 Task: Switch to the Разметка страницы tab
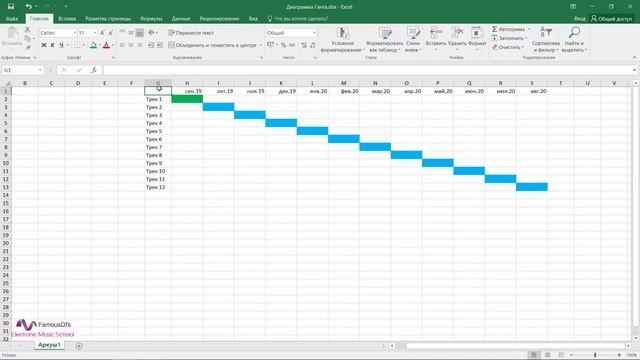108,19
